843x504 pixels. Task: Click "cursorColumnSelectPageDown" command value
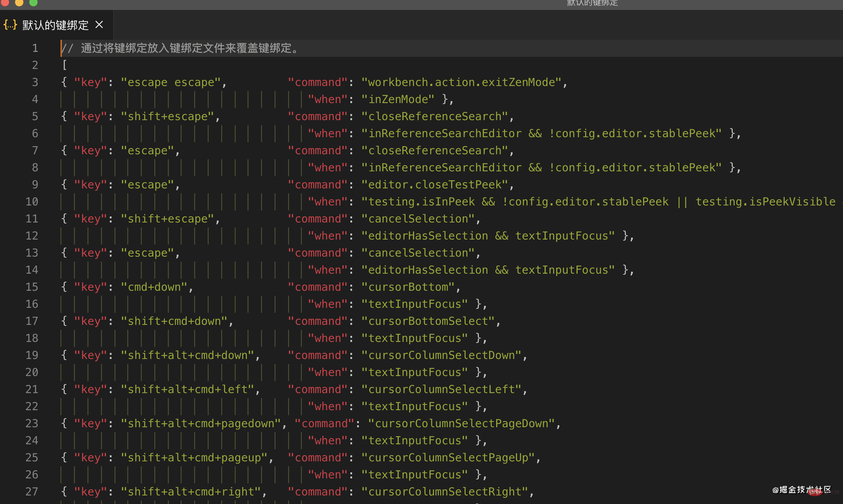461,423
